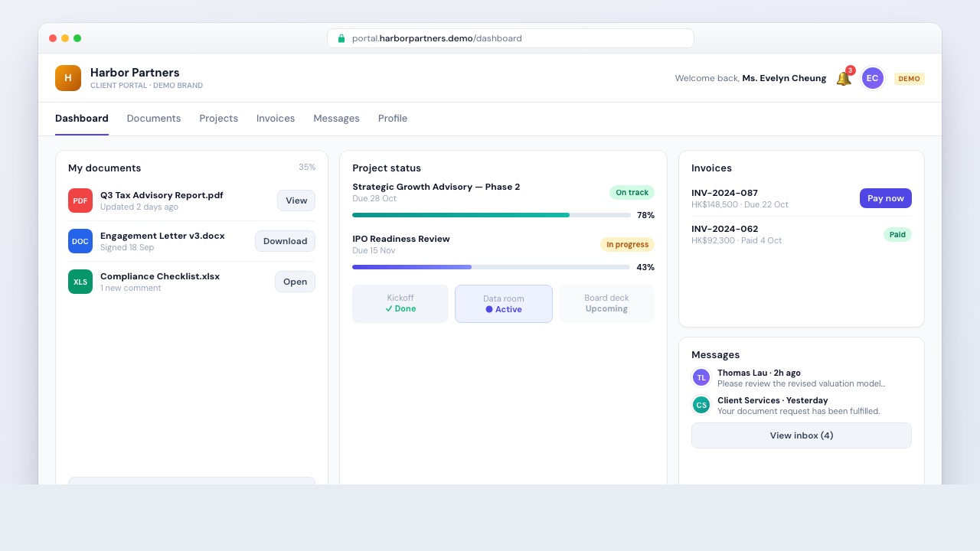The height and width of the screenshot is (551, 980).
Task: Click invoice number INV-2024-087
Action: pos(725,193)
